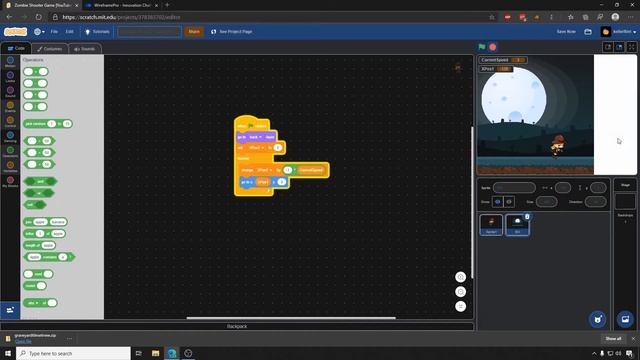
Task: Open the Choose a Sprite button
Action: click(x=598, y=319)
